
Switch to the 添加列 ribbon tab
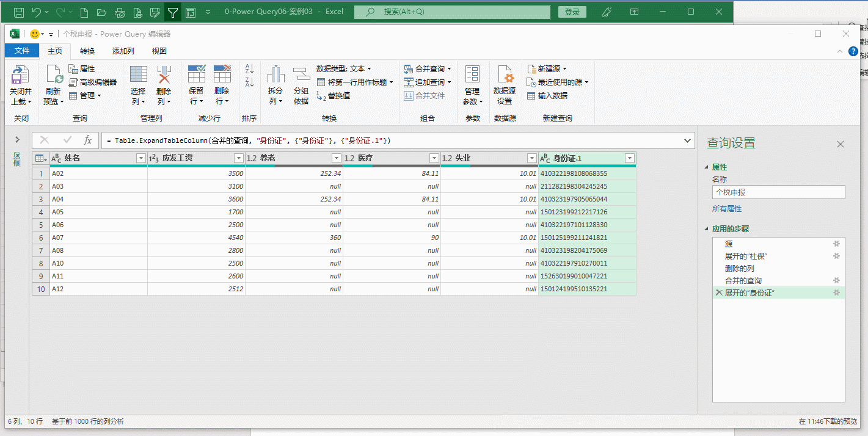coord(123,51)
